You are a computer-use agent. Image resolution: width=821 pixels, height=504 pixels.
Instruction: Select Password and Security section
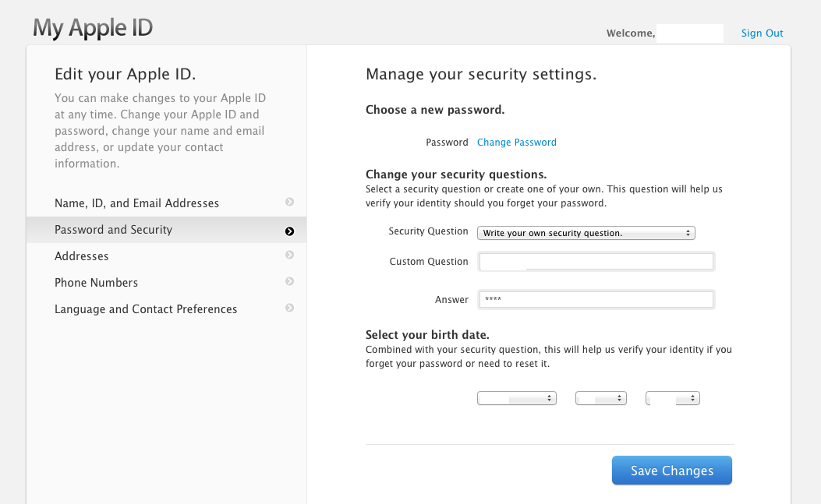click(x=167, y=230)
